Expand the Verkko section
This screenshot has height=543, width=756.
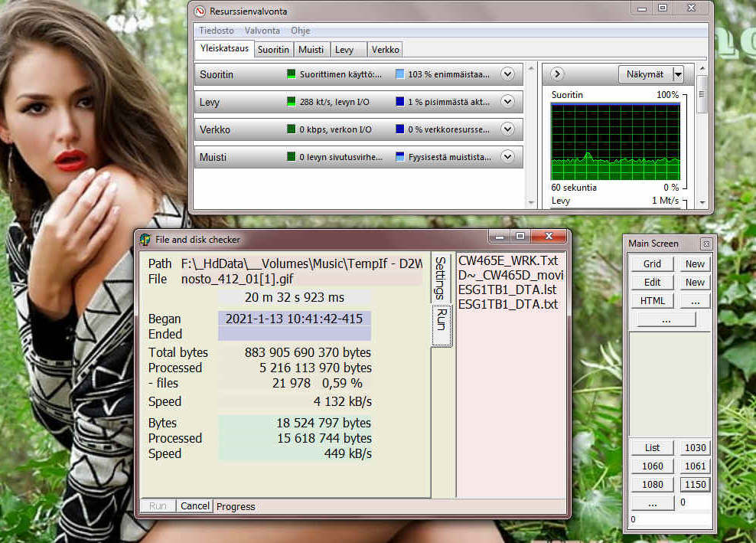coord(507,129)
